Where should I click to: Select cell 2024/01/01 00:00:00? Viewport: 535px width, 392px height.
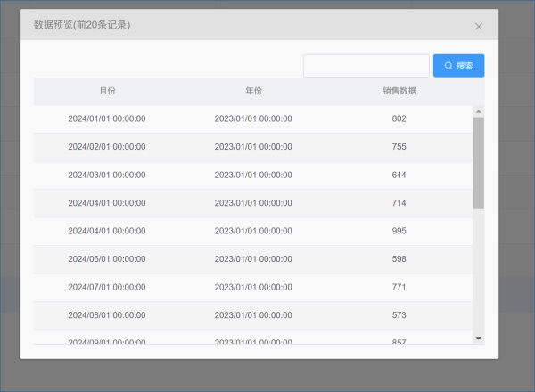[x=107, y=118]
